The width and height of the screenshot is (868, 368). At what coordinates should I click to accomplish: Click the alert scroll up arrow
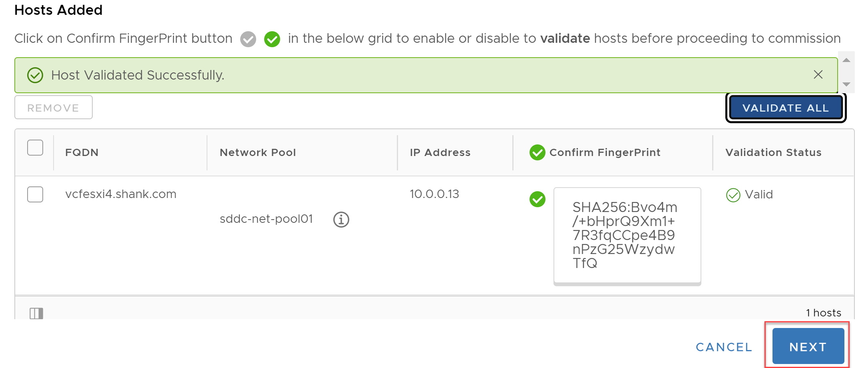click(x=846, y=60)
